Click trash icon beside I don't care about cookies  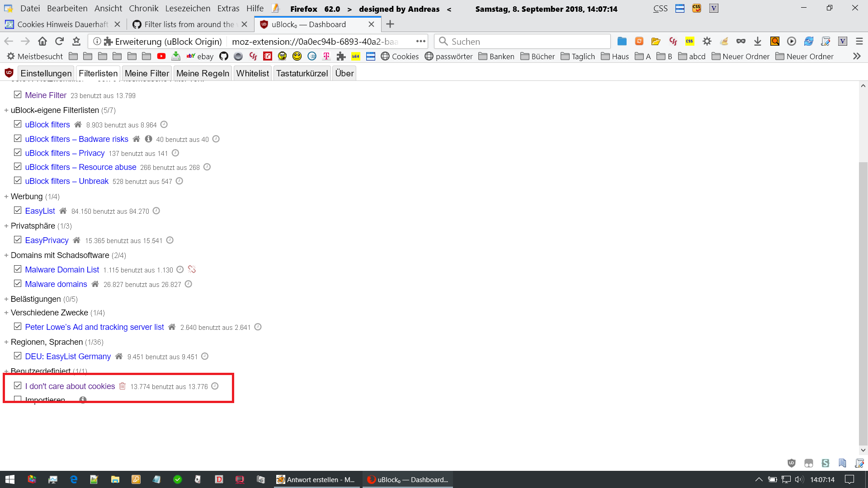click(123, 386)
